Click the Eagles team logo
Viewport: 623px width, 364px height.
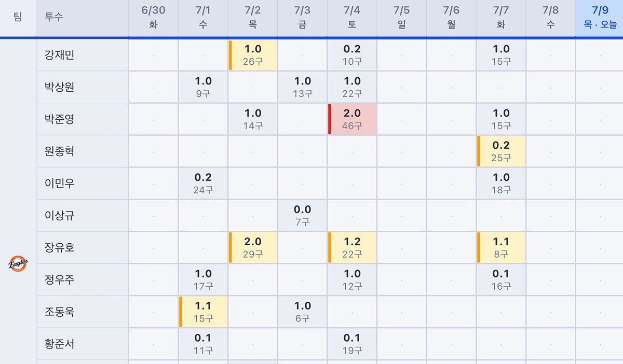coord(18,263)
